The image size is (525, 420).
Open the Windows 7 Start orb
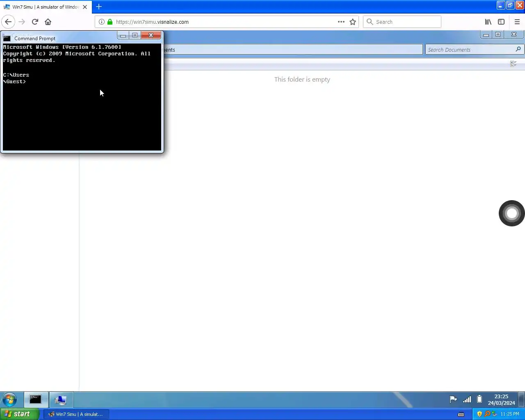tap(10, 399)
